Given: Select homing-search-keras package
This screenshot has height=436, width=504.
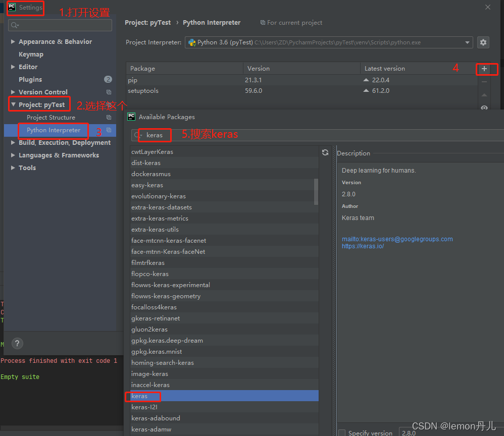Looking at the screenshot, I should coord(224,362).
